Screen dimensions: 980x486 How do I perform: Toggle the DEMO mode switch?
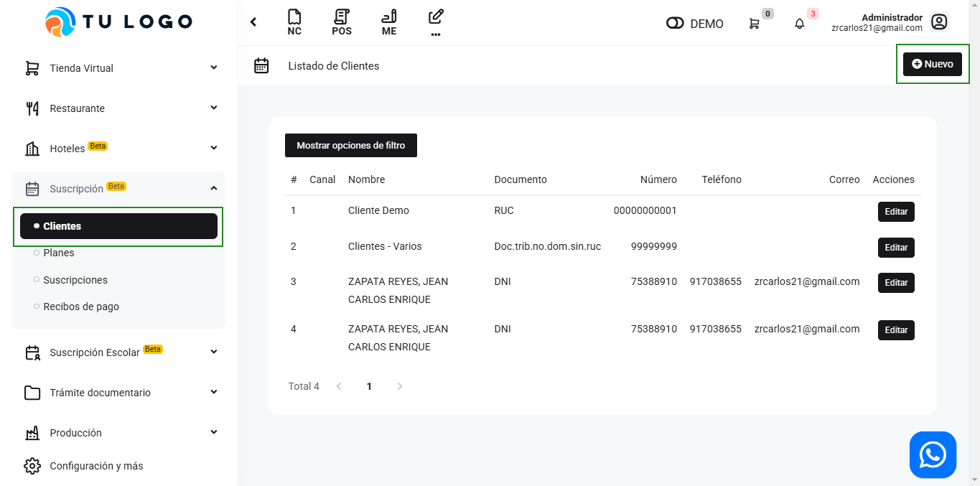tap(675, 24)
